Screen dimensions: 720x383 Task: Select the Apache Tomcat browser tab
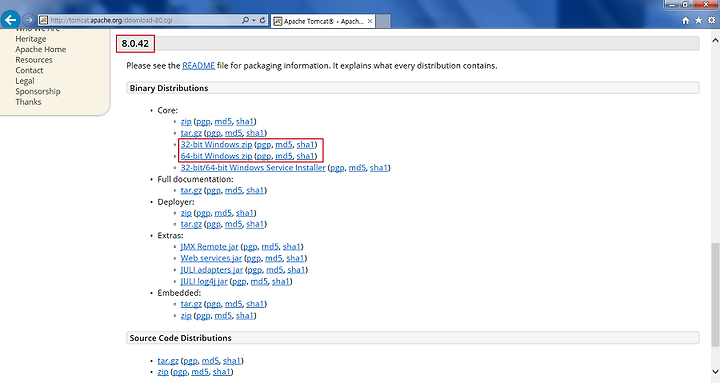(323, 21)
